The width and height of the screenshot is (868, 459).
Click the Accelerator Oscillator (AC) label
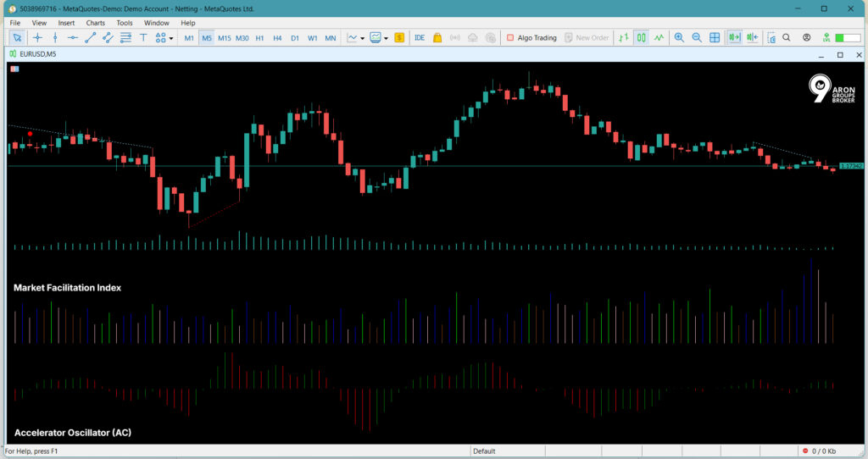click(73, 433)
